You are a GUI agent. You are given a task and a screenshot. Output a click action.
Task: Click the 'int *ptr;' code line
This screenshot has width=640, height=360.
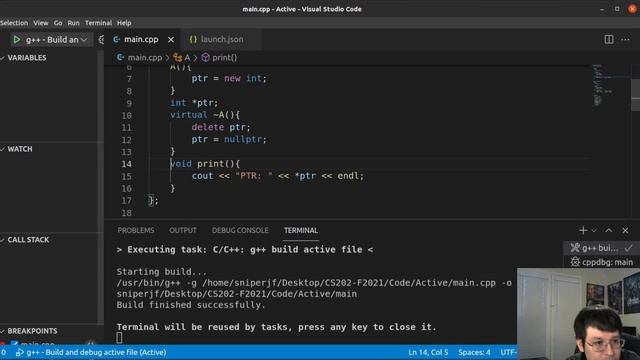click(x=194, y=103)
